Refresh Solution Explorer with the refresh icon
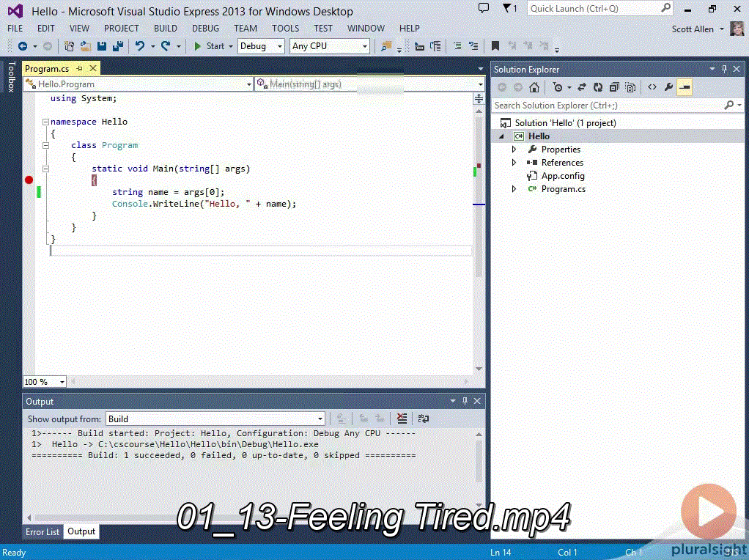This screenshot has width=749, height=560. [597, 87]
